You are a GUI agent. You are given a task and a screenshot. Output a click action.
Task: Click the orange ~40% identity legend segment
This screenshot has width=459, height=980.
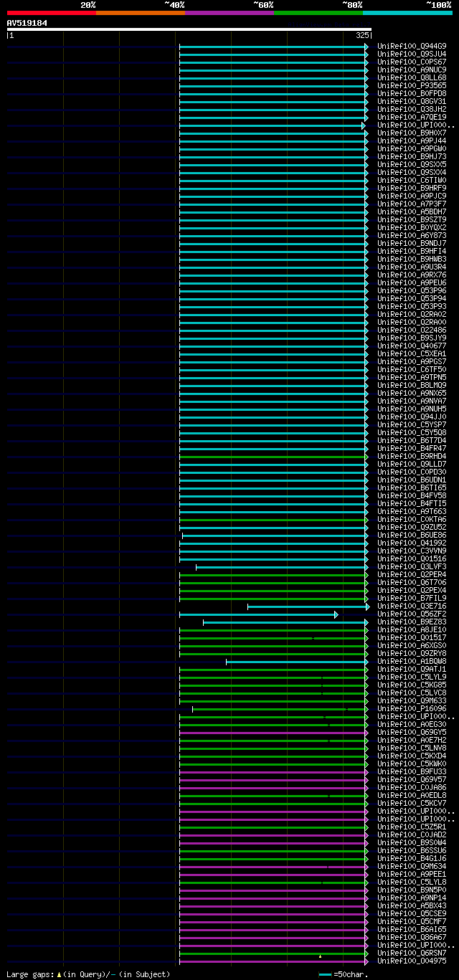141,12
